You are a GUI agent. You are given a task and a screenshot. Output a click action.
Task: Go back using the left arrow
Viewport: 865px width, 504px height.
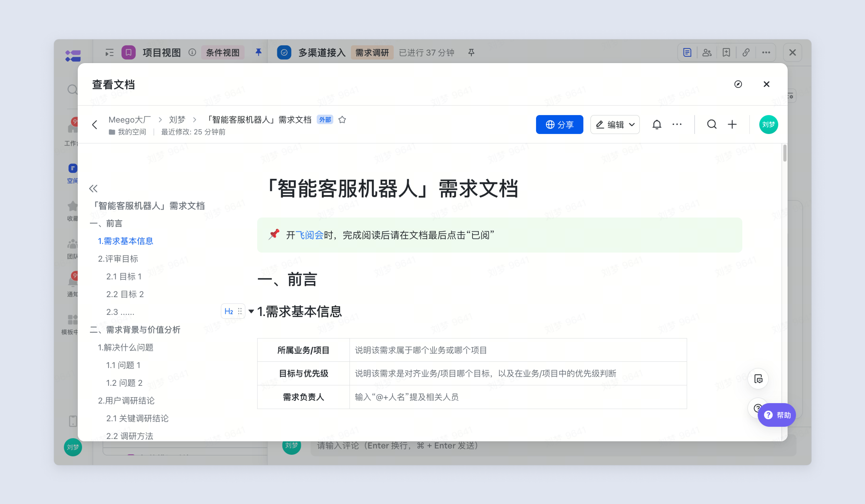[95, 125]
